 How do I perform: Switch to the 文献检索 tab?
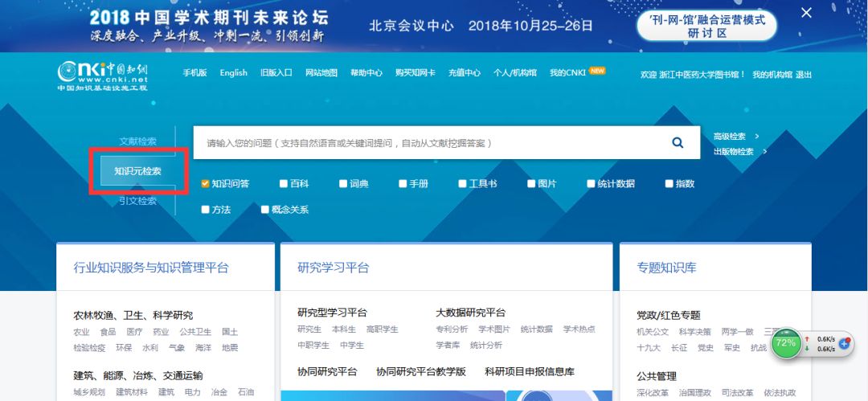click(x=137, y=141)
